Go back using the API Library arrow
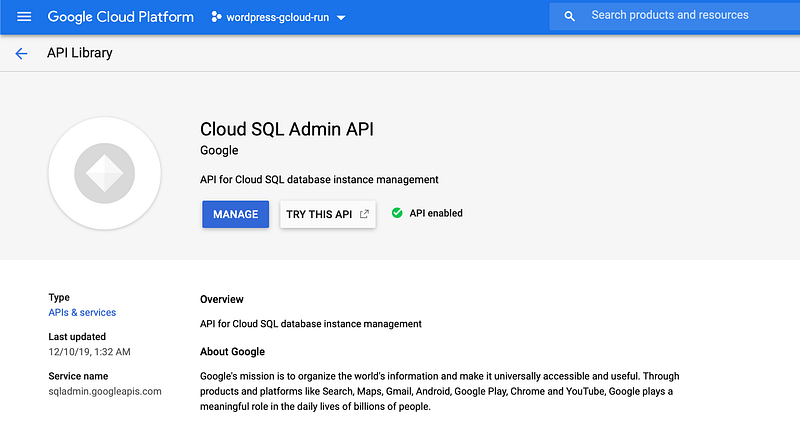Image resolution: width=800 pixels, height=435 pixels. [21, 53]
